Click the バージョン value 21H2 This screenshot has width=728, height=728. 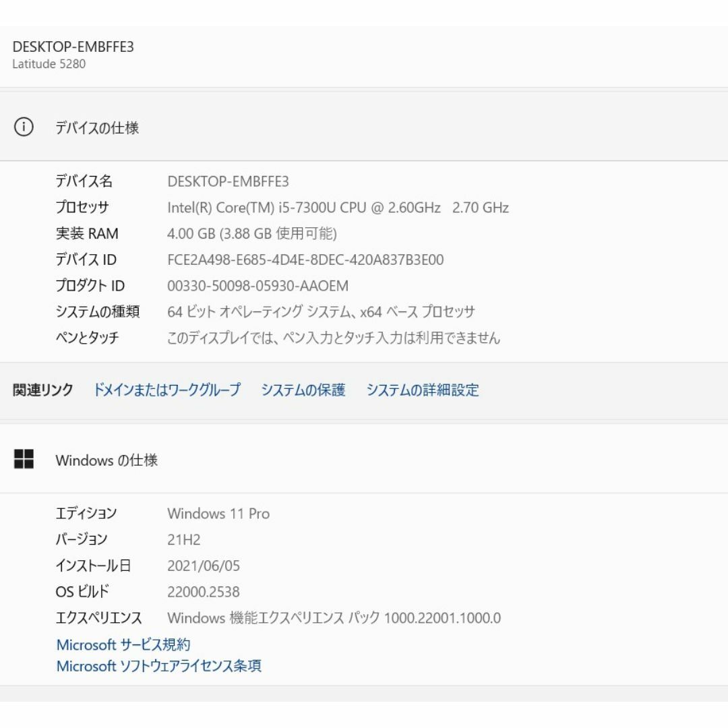[x=184, y=539]
